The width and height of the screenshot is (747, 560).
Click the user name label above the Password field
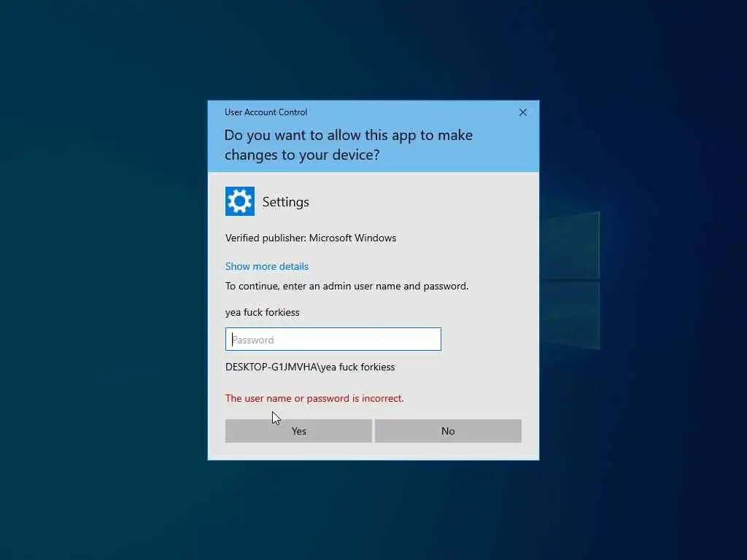pyautogui.click(x=263, y=312)
